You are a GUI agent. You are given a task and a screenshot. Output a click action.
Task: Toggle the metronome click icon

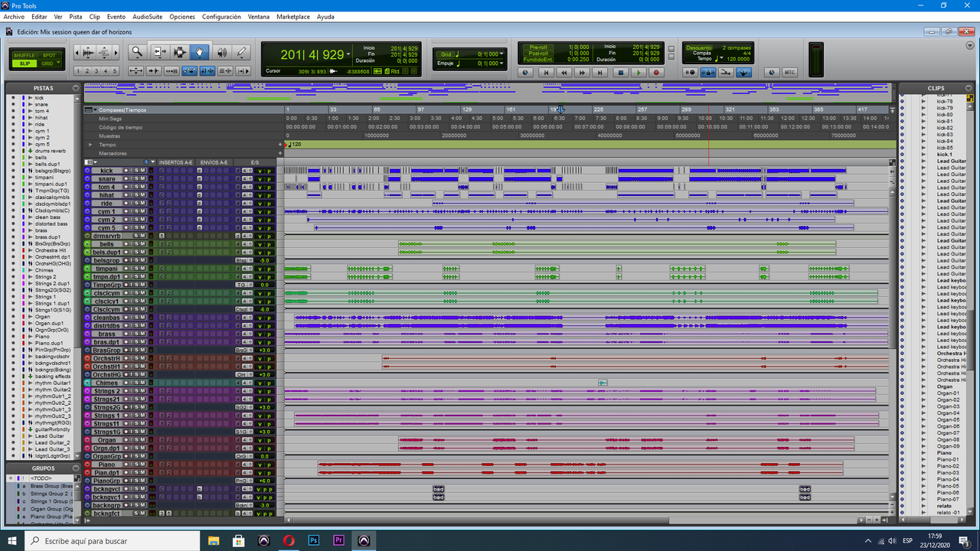[x=708, y=73]
